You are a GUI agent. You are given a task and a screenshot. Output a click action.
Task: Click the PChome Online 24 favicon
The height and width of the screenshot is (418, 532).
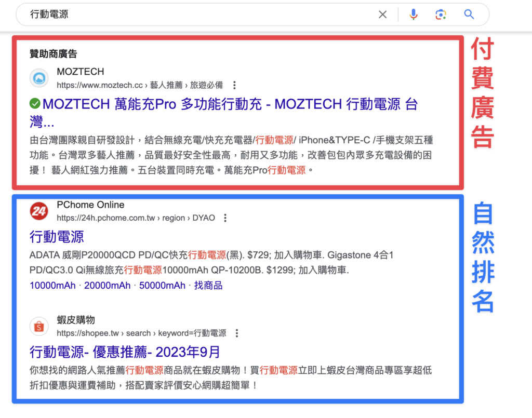[x=39, y=211]
